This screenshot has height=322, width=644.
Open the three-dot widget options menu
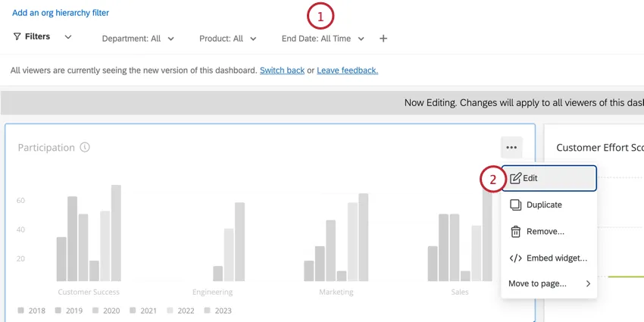pyautogui.click(x=511, y=148)
